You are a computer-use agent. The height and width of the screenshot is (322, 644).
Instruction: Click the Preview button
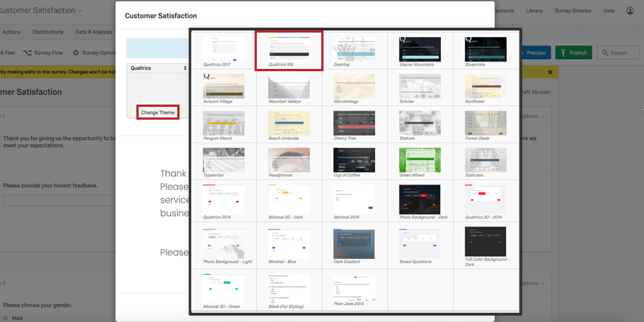(x=536, y=52)
